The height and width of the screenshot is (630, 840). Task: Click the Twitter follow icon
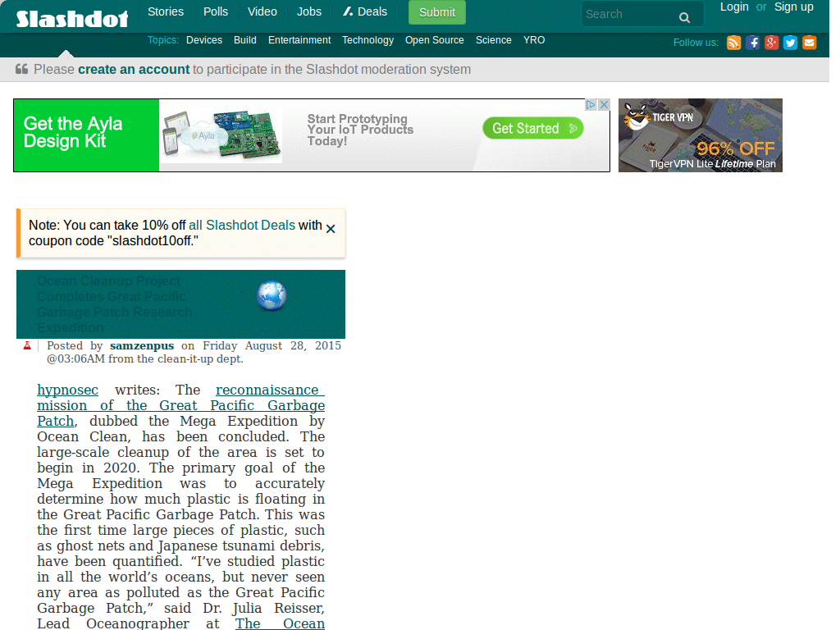790,43
